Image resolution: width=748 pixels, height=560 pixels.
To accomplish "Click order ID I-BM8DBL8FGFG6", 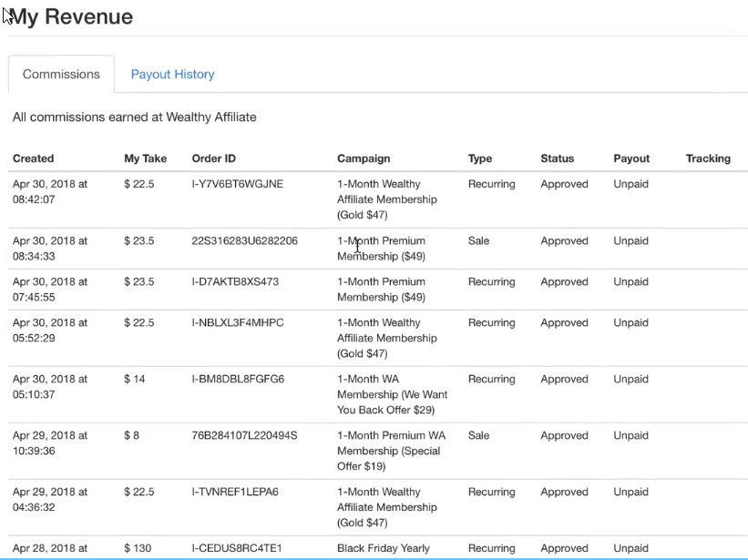I will coord(238,379).
